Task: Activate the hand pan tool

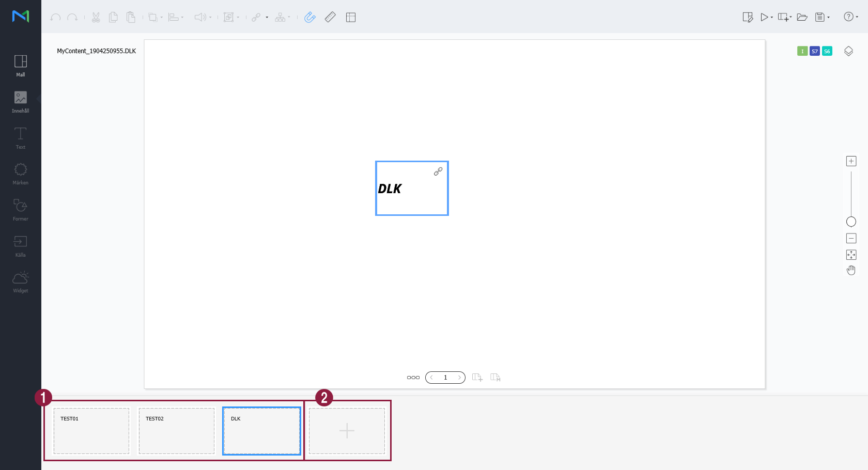Action: tap(851, 270)
